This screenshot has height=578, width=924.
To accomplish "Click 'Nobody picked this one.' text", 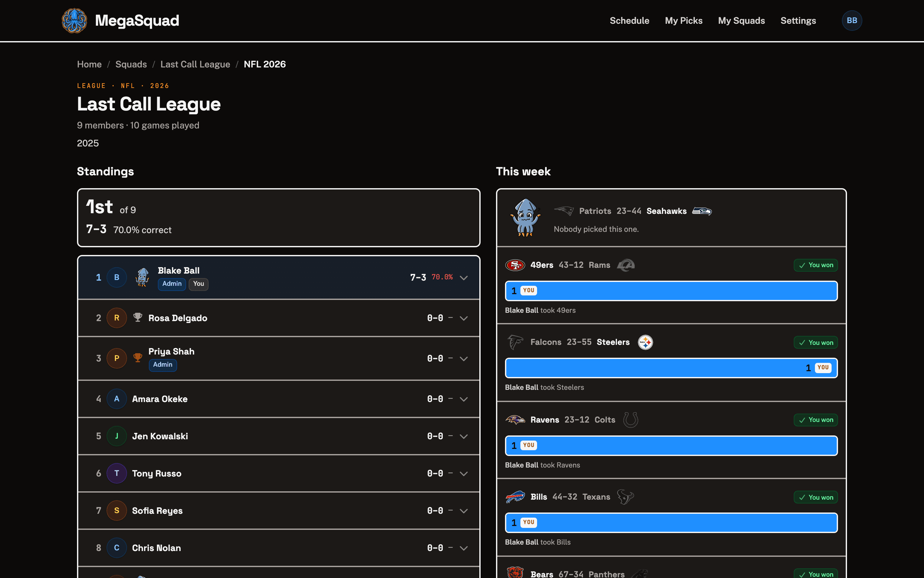I will [596, 229].
